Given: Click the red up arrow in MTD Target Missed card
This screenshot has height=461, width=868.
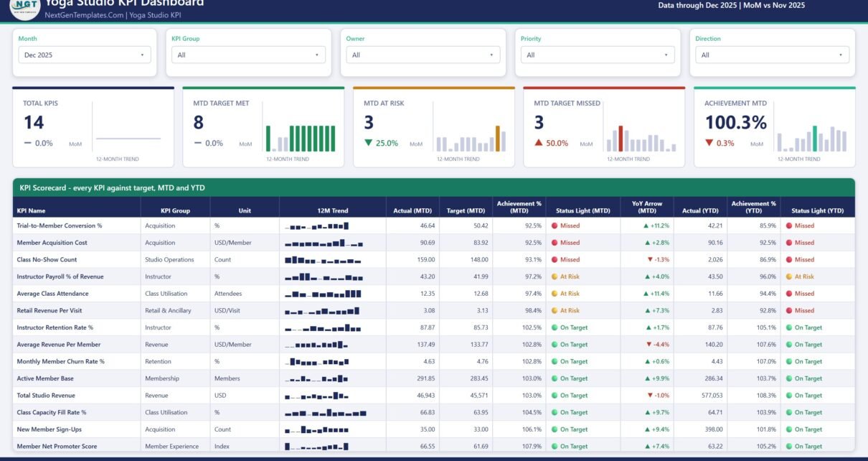Looking at the screenshot, I should click(x=539, y=143).
